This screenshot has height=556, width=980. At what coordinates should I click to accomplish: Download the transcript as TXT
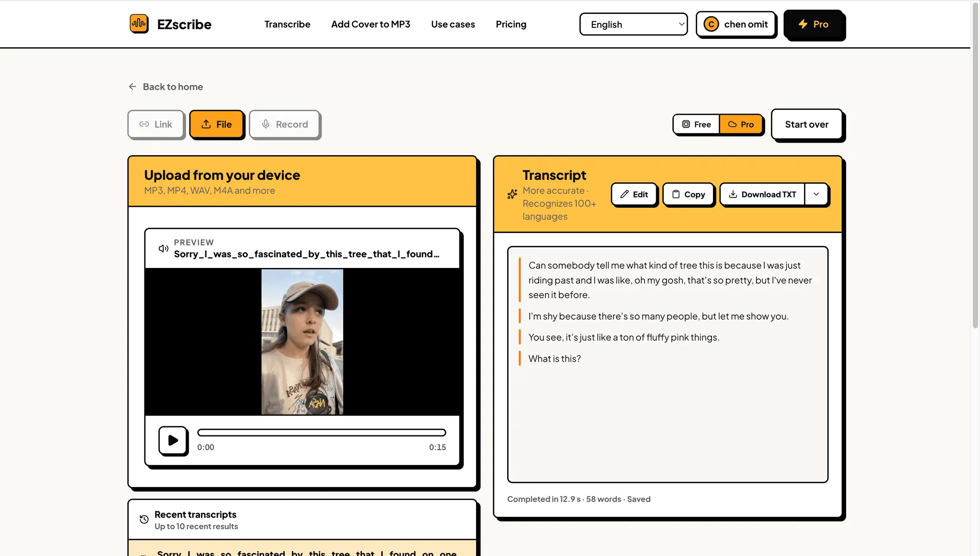(762, 194)
